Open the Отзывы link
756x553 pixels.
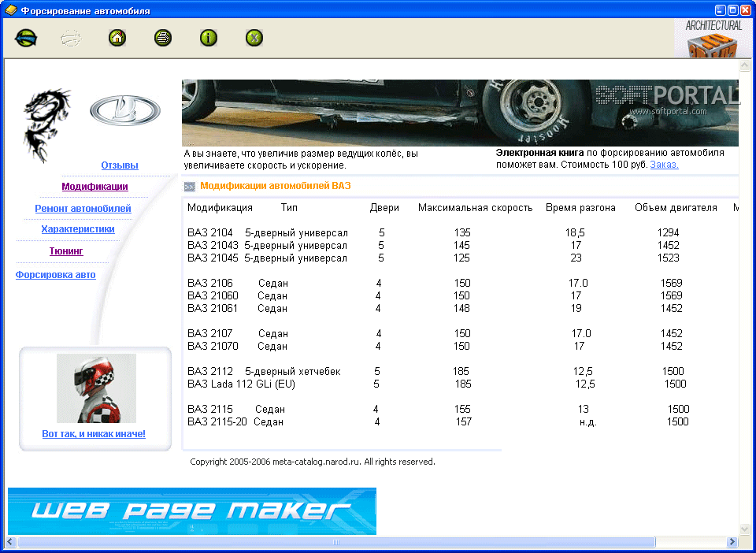pyautogui.click(x=120, y=165)
